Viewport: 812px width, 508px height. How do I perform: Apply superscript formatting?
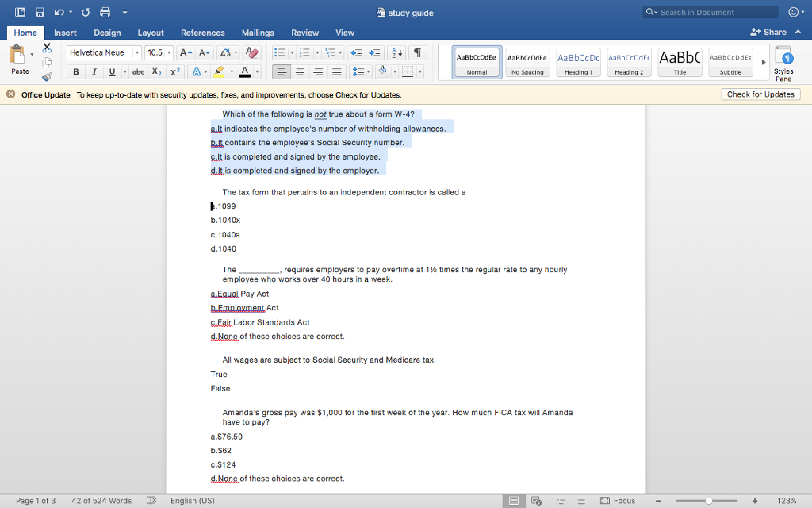point(175,72)
